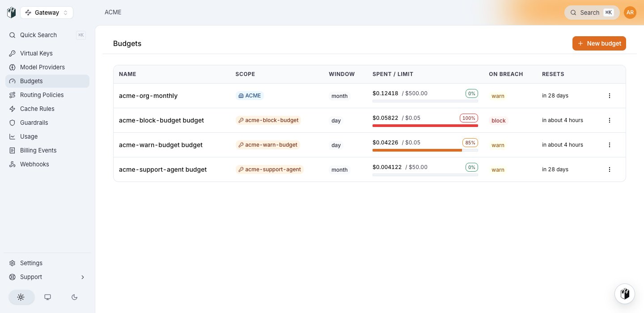This screenshot has width=644, height=313.
Task: Go to Guardrails section
Action: [x=47, y=123]
